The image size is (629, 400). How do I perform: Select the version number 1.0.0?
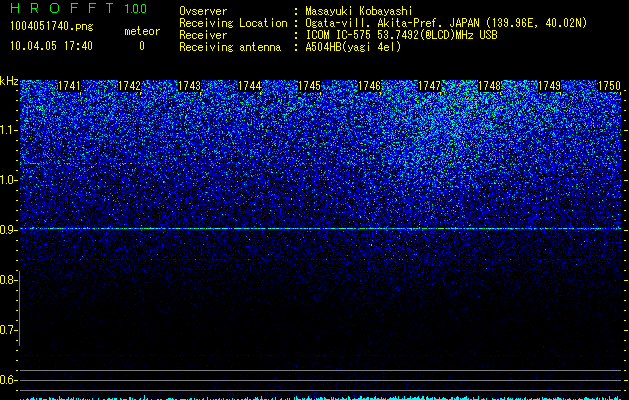click(x=136, y=9)
